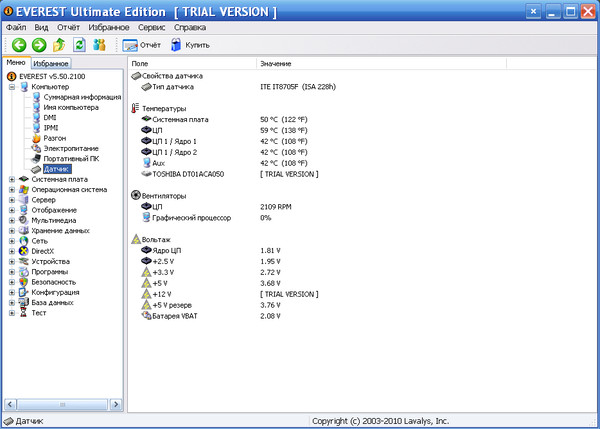The image size is (600, 429).
Task: Open the Файл menu
Action: point(16,28)
